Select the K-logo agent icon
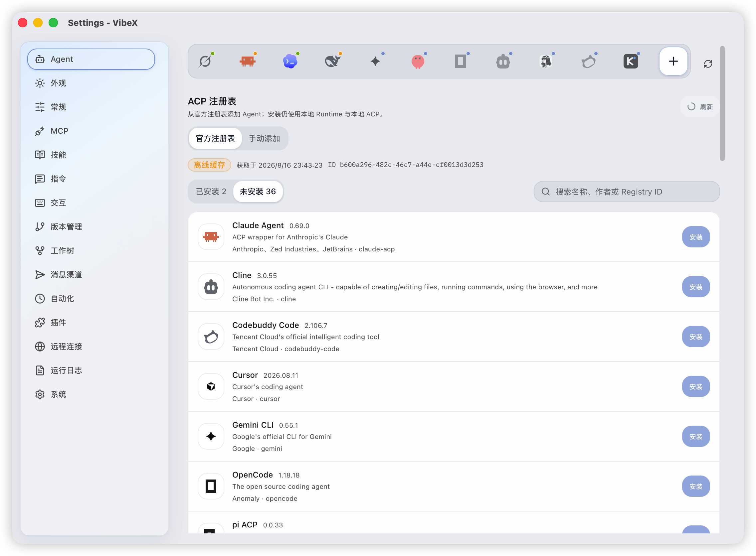756x556 pixels. 631,61
